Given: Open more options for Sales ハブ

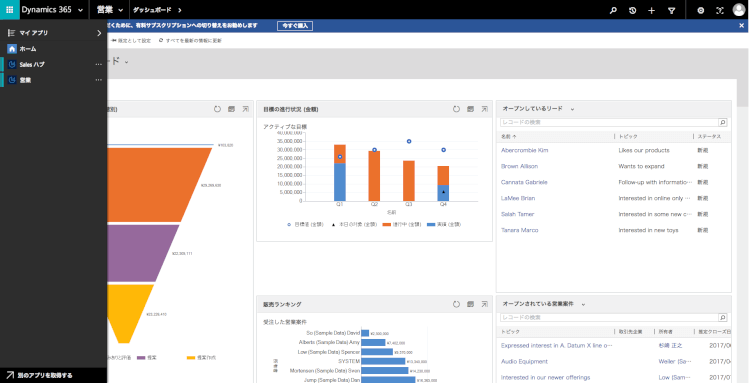Looking at the screenshot, I should pos(99,65).
